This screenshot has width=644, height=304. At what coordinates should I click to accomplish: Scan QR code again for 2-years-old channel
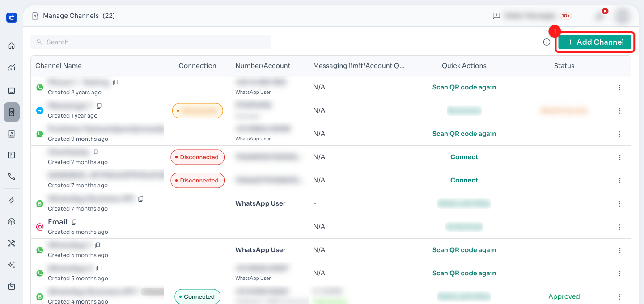464,87
